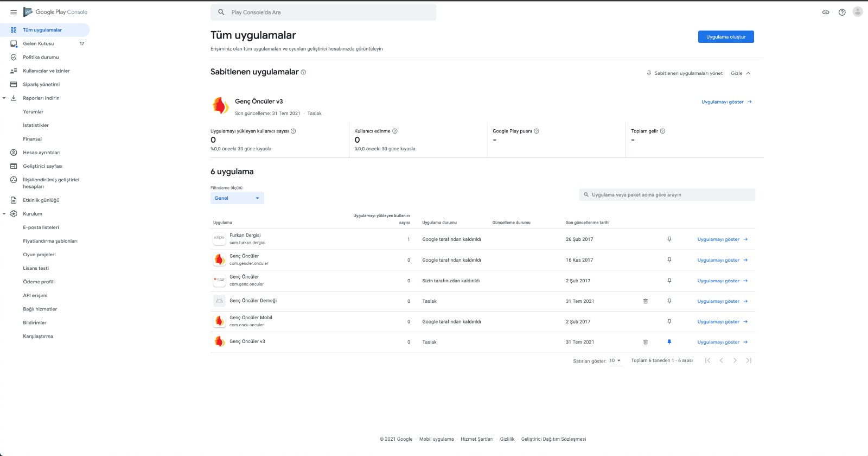
Task: Click the Genç Öncüler Mobil app icon
Action: pyautogui.click(x=219, y=321)
